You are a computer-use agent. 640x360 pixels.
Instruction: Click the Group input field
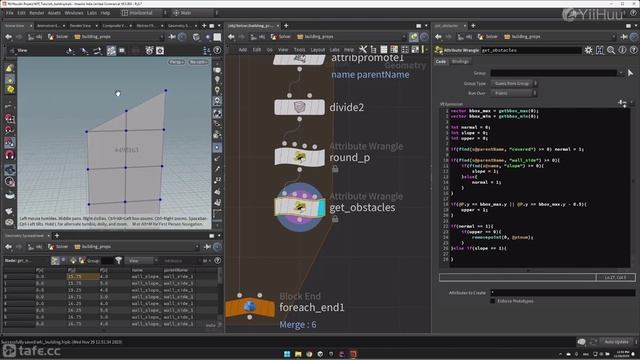click(553, 73)
